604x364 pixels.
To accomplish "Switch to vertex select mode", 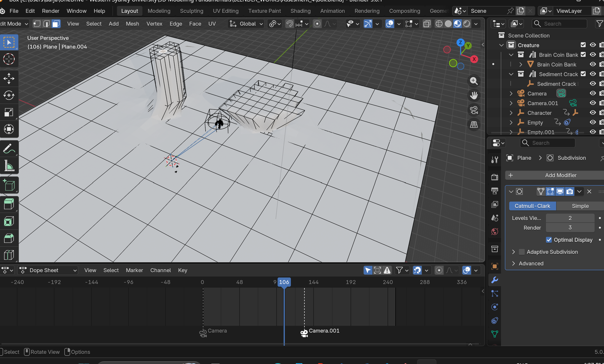I will [x=37, y=24].
